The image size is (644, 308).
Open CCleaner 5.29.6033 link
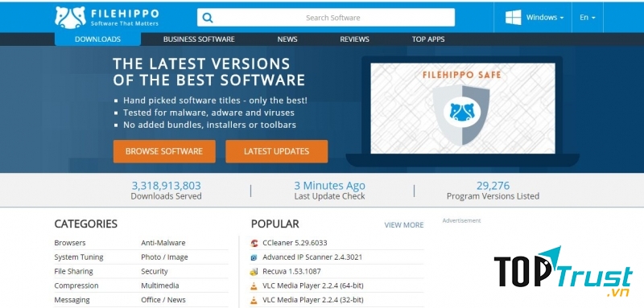point(295,243)
